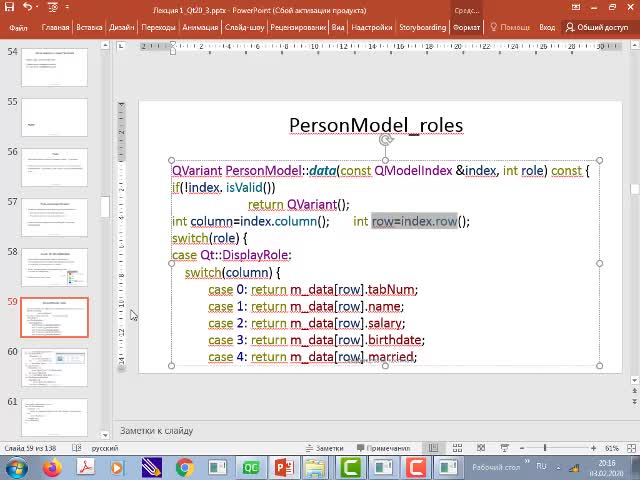The height and width of the screenshot is (480, 640).
Task: Switch to the Рецензирование tab
Action: pos(298,27)
